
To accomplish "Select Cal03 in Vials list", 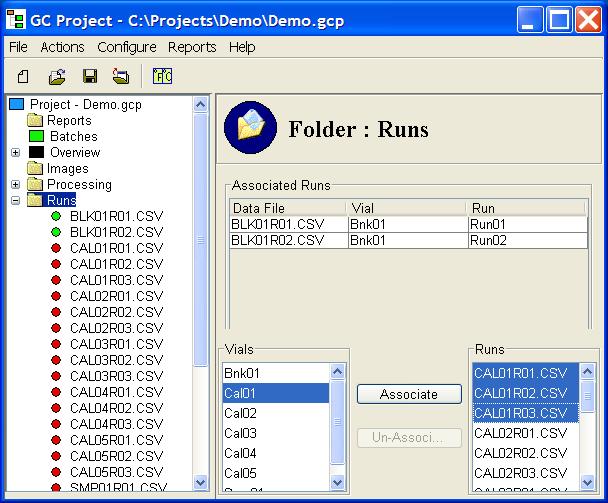I will click(x=276, y=433).
